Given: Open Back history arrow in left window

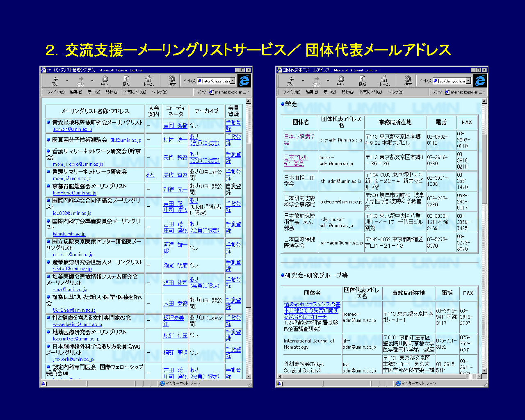Looking at the screenshot, I should pos(67,81).
